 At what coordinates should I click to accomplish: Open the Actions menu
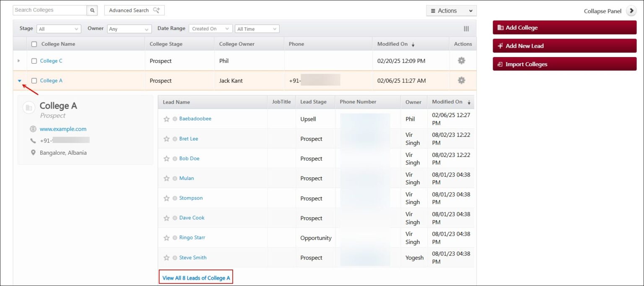pyautogui.click(x=451, y=10)
